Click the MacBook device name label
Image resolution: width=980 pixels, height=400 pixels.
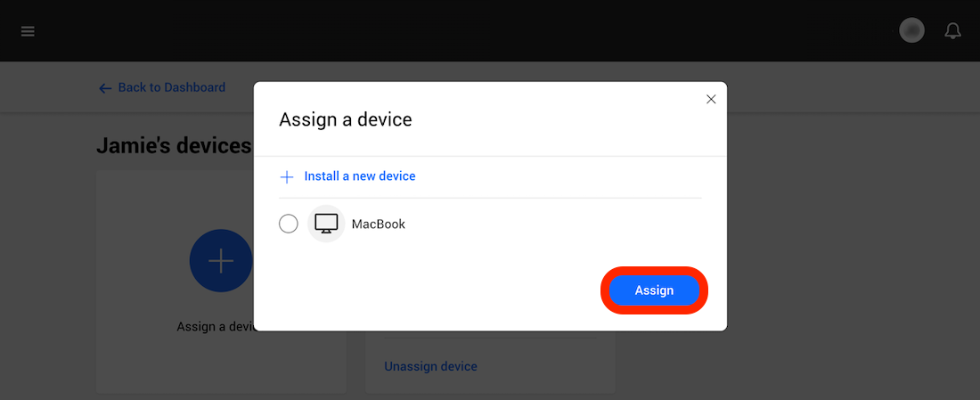click(x=379, y=224)
